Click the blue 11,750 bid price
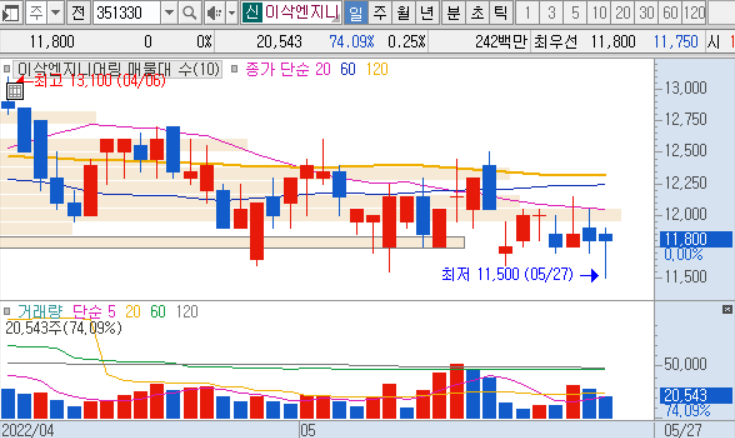 [x=675, y=42]
